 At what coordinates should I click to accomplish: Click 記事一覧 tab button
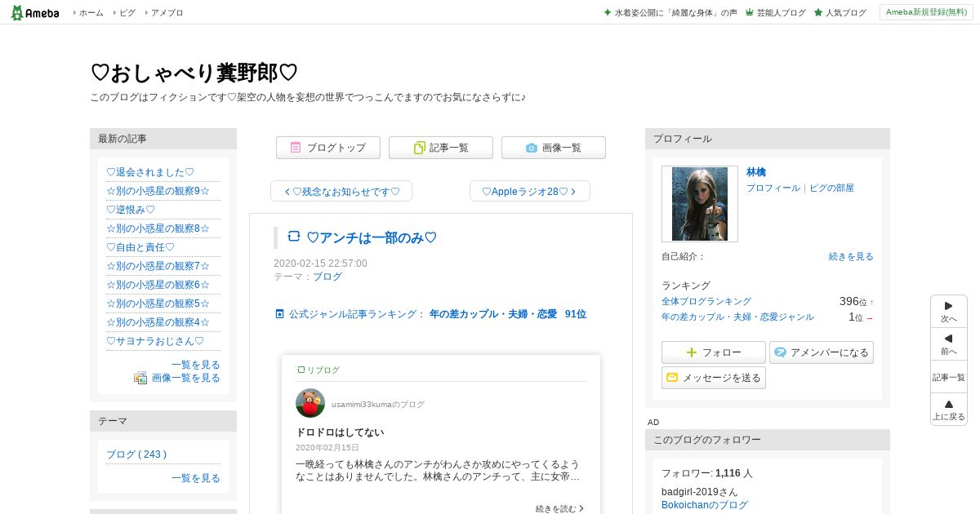click(x=441, y=148)
